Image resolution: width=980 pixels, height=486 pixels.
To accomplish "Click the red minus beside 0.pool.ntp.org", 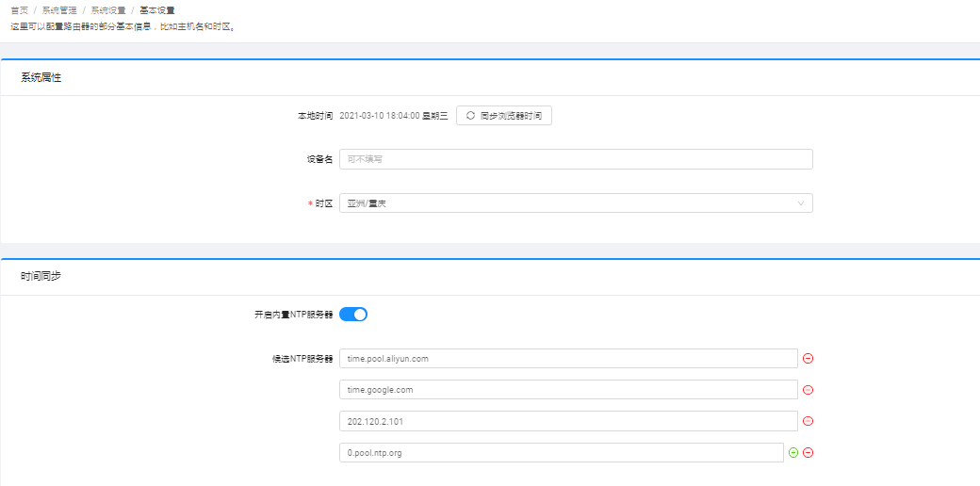I will click(808, 452).
